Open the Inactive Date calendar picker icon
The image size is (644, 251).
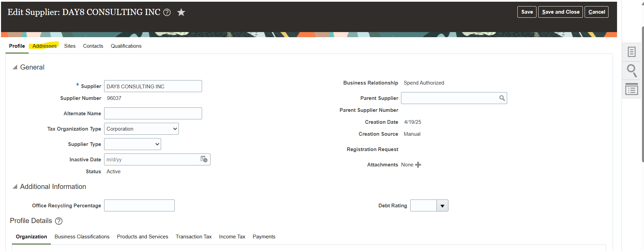[204, 159]
